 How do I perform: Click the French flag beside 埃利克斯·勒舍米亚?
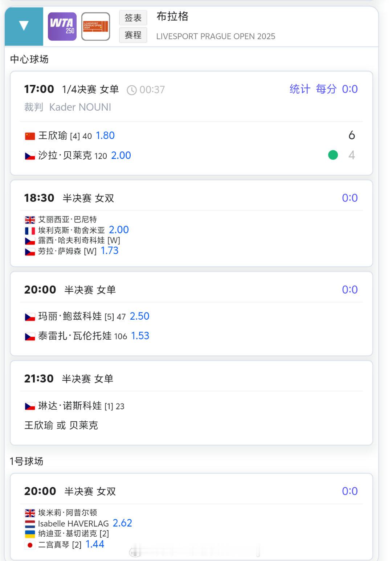click(30, 231)
